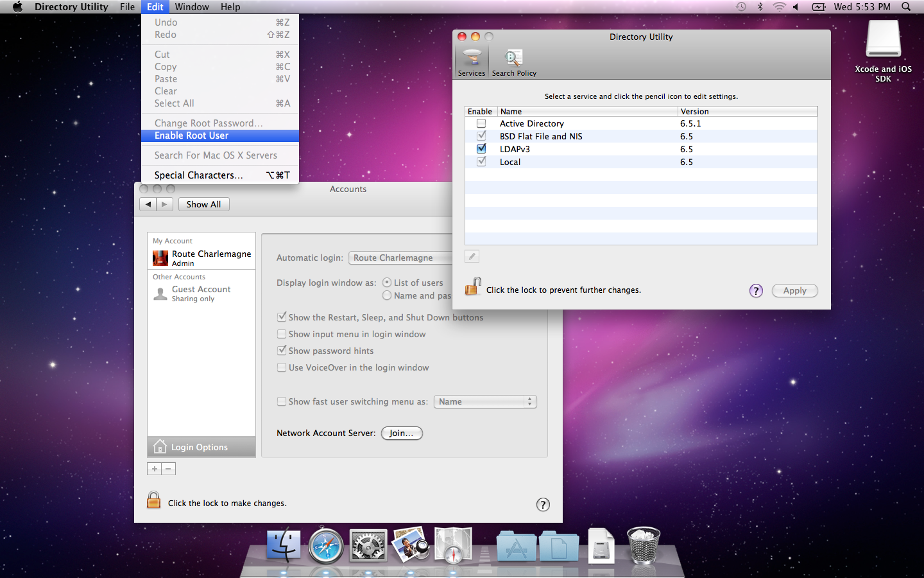Image resolution: width=924 pixels, height=578 pixels.
Task: Enable the Active Directory service checkbox
Action: (x=481, y=123)
